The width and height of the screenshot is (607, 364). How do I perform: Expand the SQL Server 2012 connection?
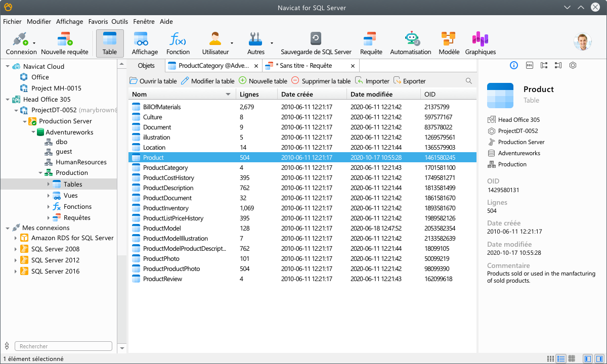[x=16, y=260]
